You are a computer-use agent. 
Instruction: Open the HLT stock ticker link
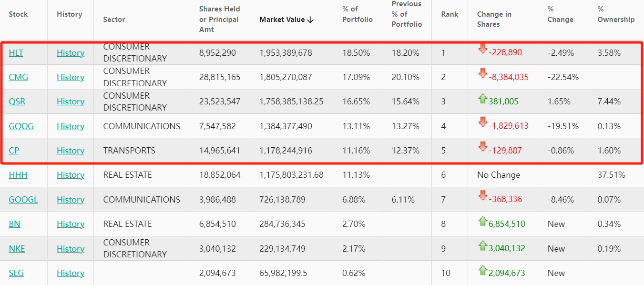point(16,53)
